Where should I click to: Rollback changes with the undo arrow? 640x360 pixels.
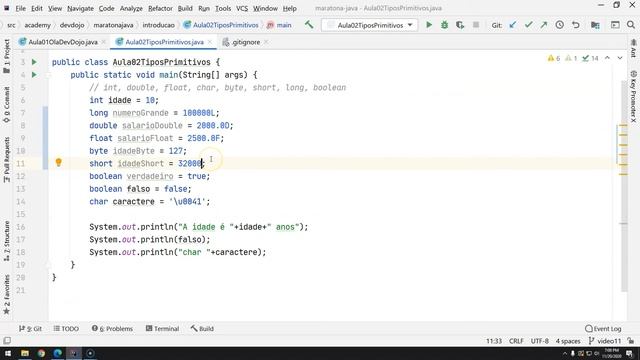(576, 25)
